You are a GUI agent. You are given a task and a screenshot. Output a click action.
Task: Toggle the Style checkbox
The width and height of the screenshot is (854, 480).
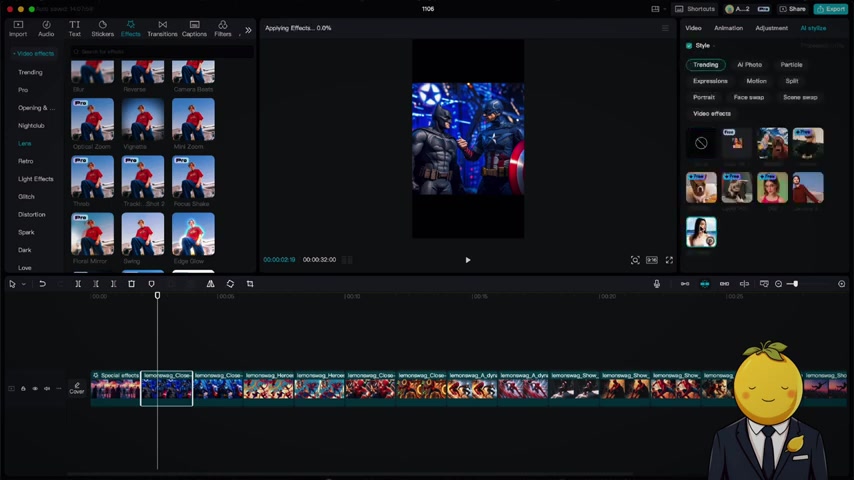click(689, 46)
